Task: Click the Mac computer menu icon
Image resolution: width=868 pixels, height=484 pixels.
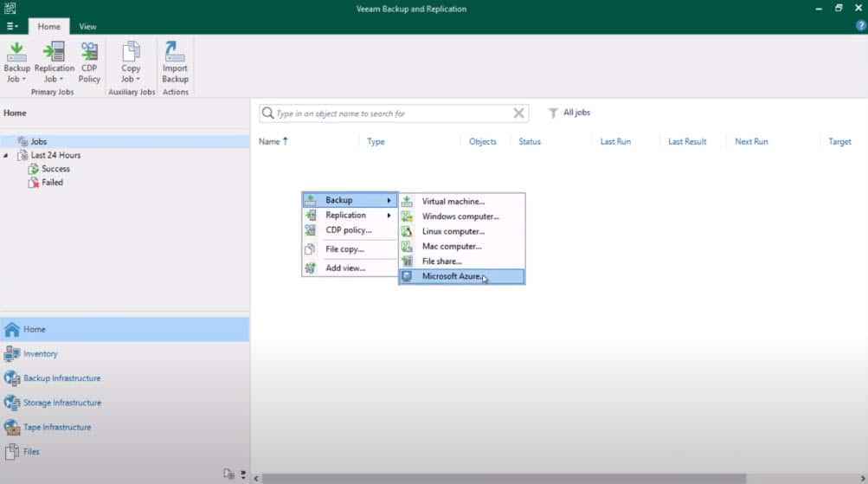Action: [x=407, y=247]
